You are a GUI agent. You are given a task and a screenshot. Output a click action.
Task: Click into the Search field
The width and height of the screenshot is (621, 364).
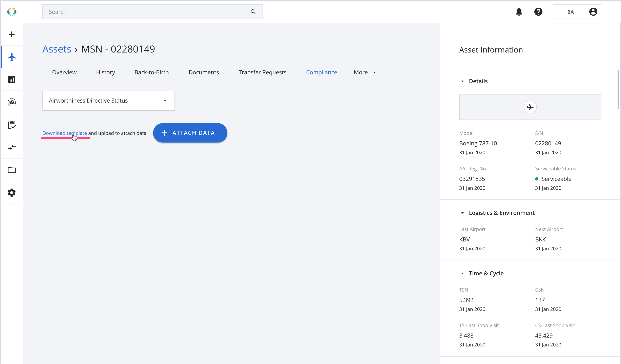(152, 12)
